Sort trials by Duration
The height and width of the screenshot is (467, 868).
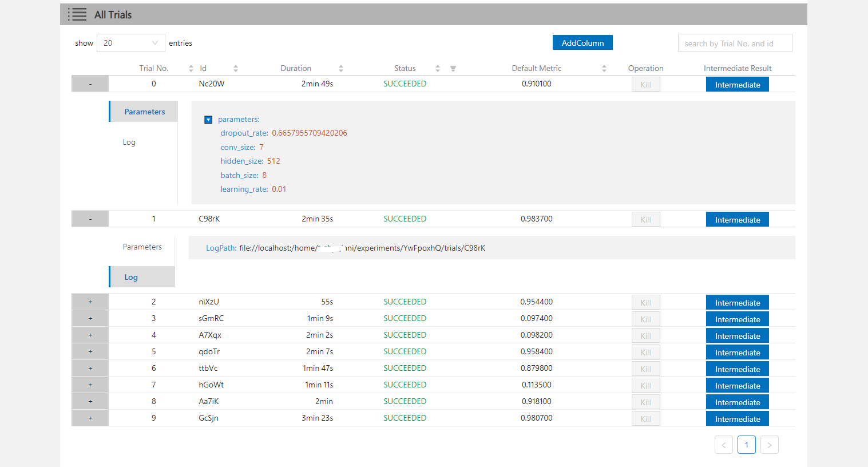pos(341,69)
